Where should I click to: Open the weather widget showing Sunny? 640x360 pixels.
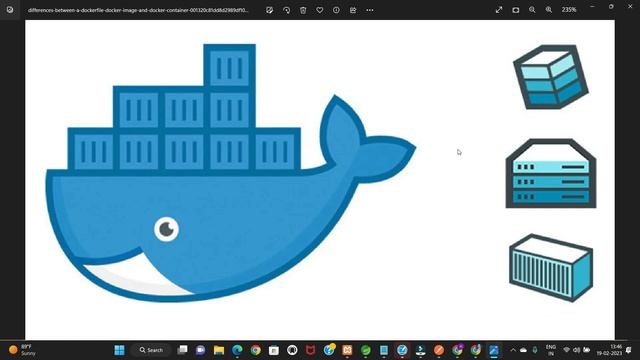pos(23,350)
